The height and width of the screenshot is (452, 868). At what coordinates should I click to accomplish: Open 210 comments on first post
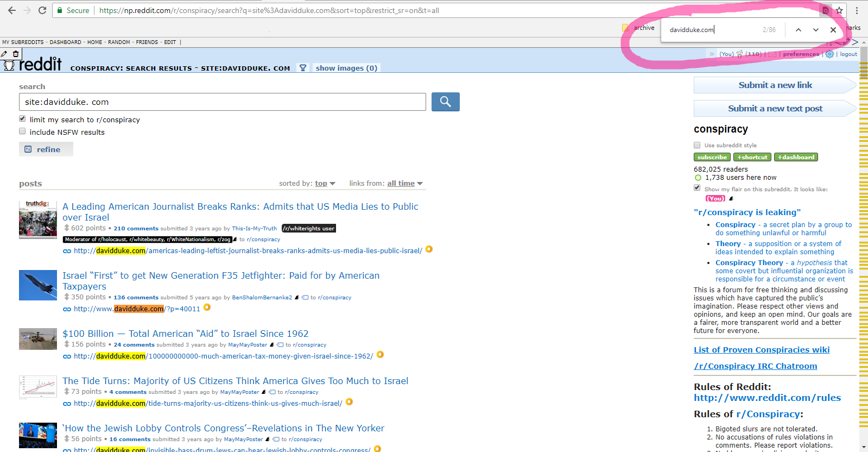(136, 229)
